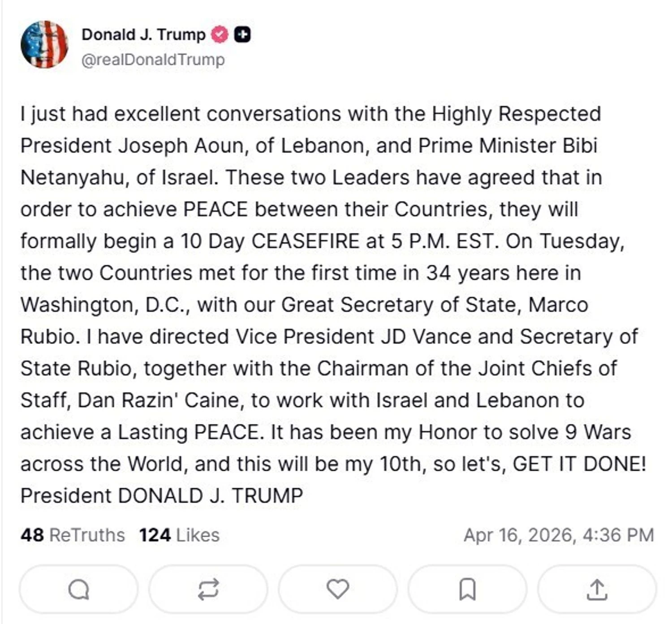
Task: Click the reply speech-bubble icon
Action: pyautogui.click(x=78, y=589)
